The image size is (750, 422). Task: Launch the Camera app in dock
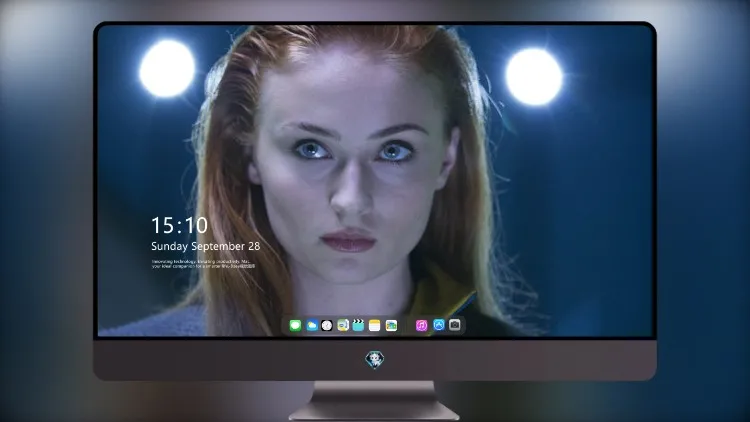(x=455, y=325)
